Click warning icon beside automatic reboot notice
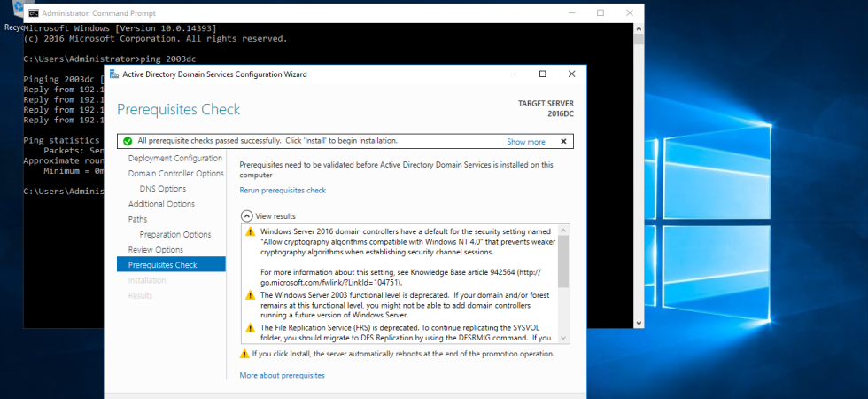The image size is (868, 399). pos(244,354)
